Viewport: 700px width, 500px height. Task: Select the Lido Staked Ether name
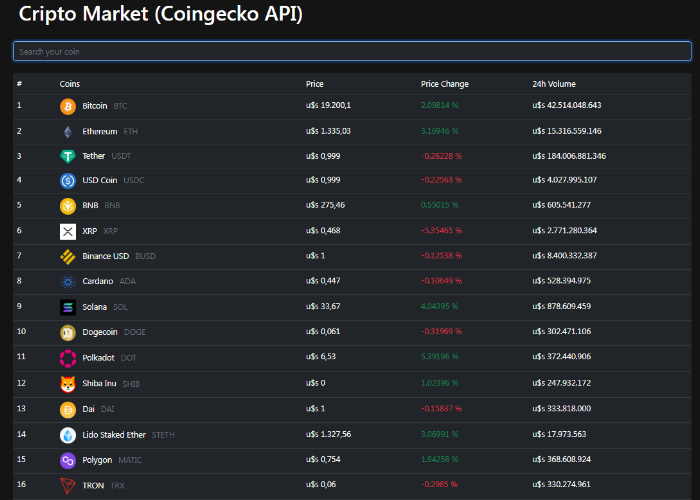[114, 435]
